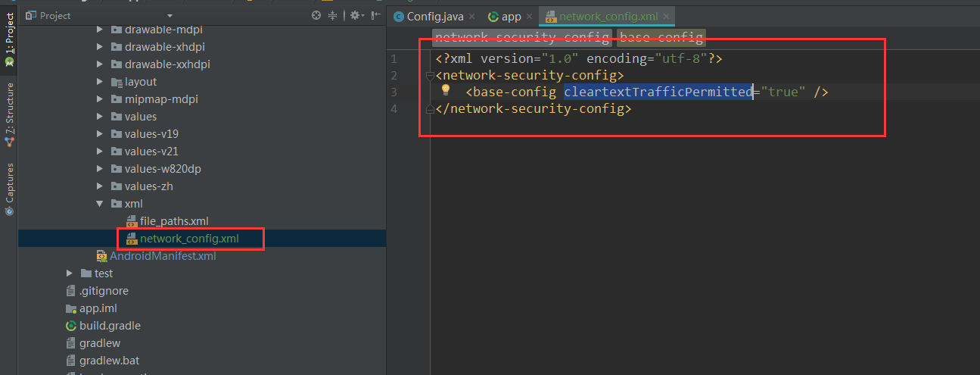980x375 pixels.
Task: Select network_config.xml in the project tree
Action: pyautogui.click(x=189, y=239)
